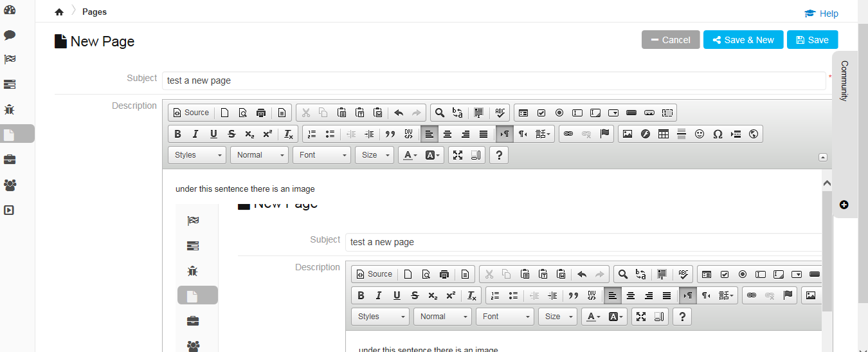Screen dimensions: 868x352
Task: Insert Flash object icon
Action: [646, 134]
